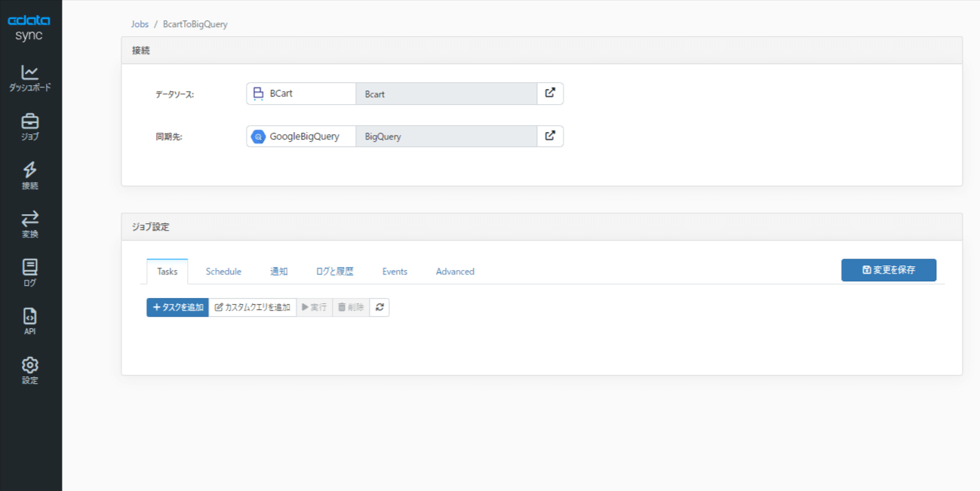
Task: Click the カスタムクエリを追加 button
Action: click(x=253, y=307)
